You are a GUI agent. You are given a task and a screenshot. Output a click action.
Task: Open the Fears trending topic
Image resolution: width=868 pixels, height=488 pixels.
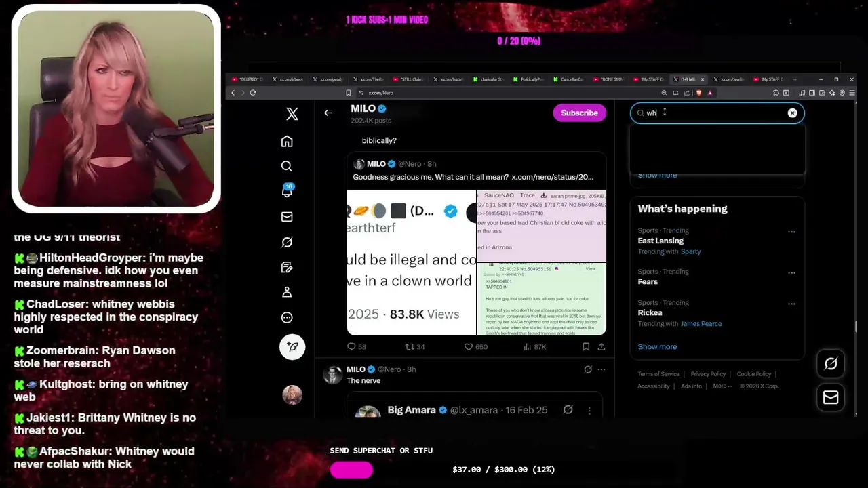(648, 281)
